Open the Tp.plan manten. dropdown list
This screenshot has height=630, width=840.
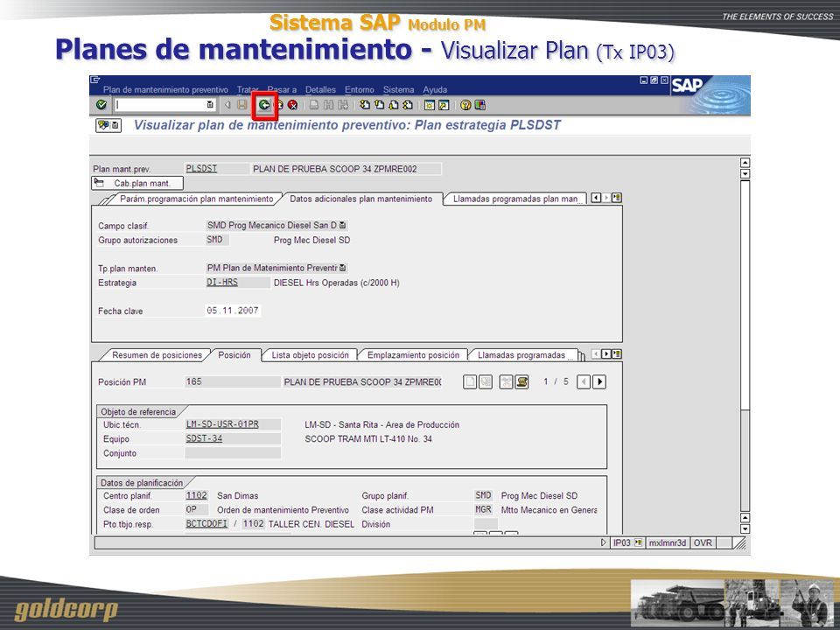coord(343,268)
